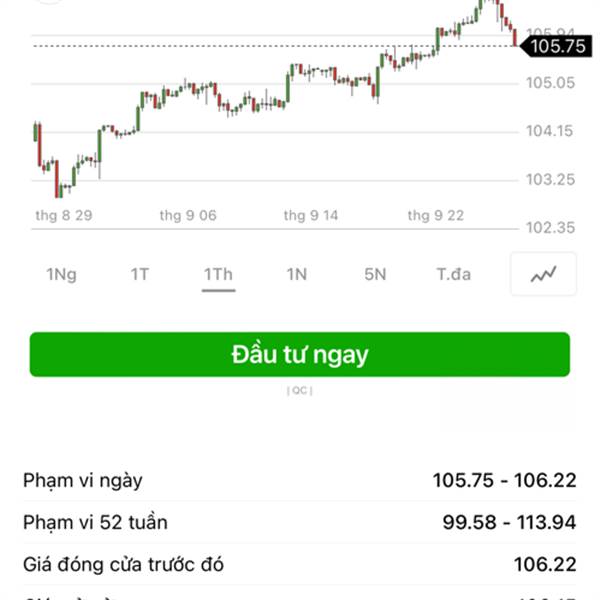Tap the green Đầu tư ngay button
Screen dimensions: 600x600
pyautogui.click(x=300, y=355)
